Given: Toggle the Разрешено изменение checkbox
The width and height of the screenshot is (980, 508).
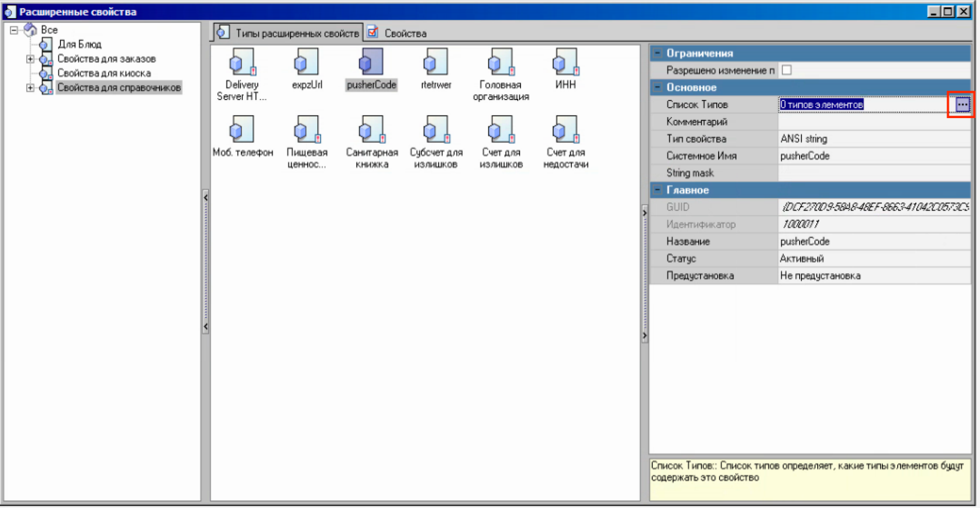Looking at the screenshot, I should tap(787, 70).
